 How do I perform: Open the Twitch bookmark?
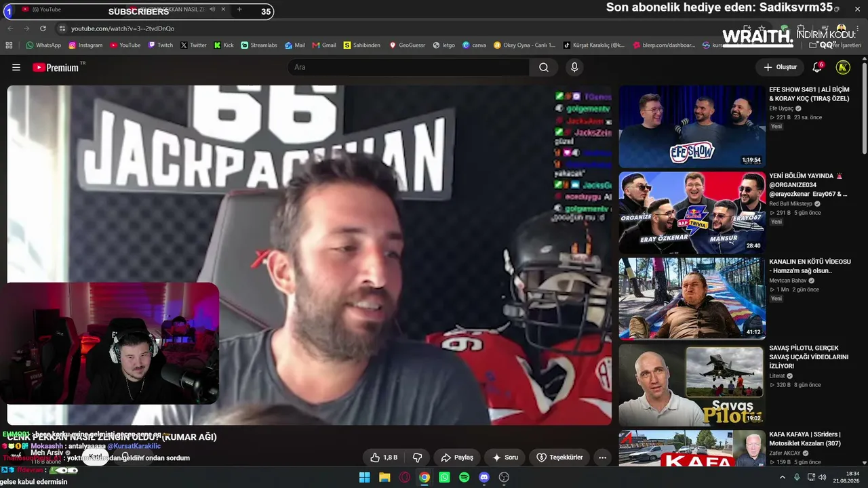pyautogui.click(x=160, y=45)
